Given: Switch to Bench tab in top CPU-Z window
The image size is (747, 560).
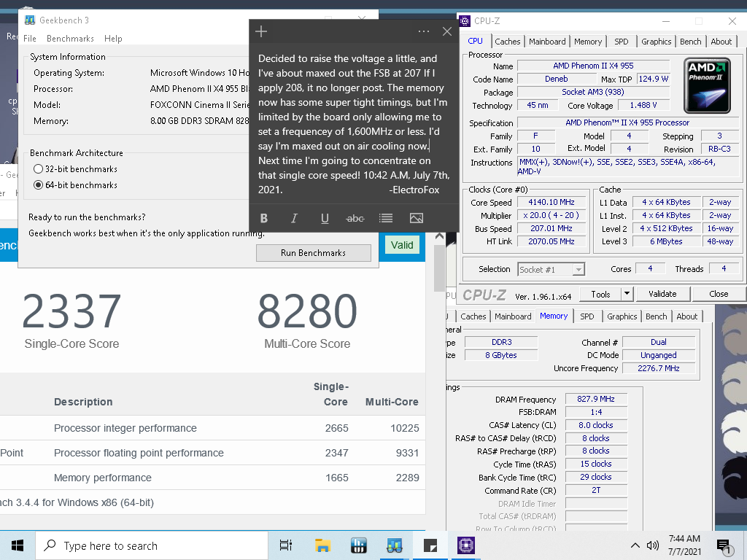Looking at the screenshot, I should pyautogui.click(x=690, y=42).
